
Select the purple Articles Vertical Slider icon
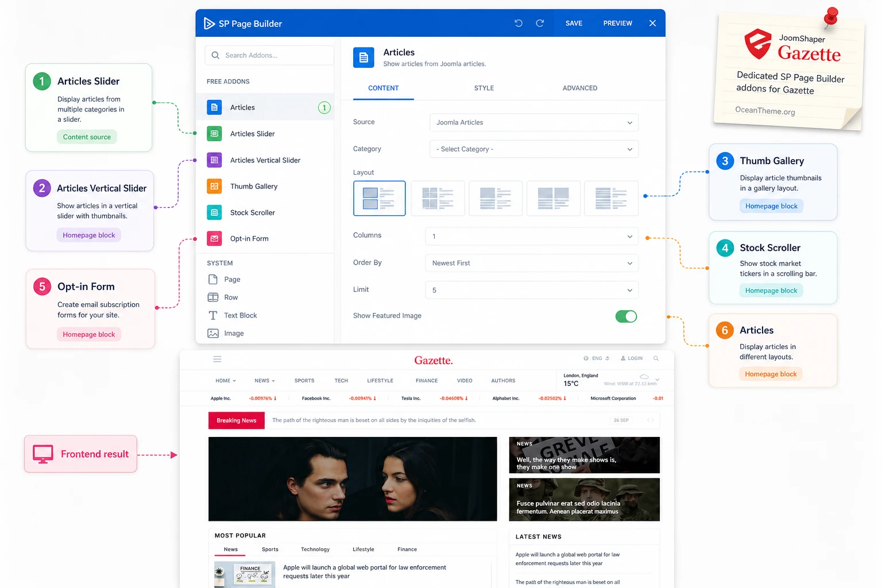click(x=214, y=160)
